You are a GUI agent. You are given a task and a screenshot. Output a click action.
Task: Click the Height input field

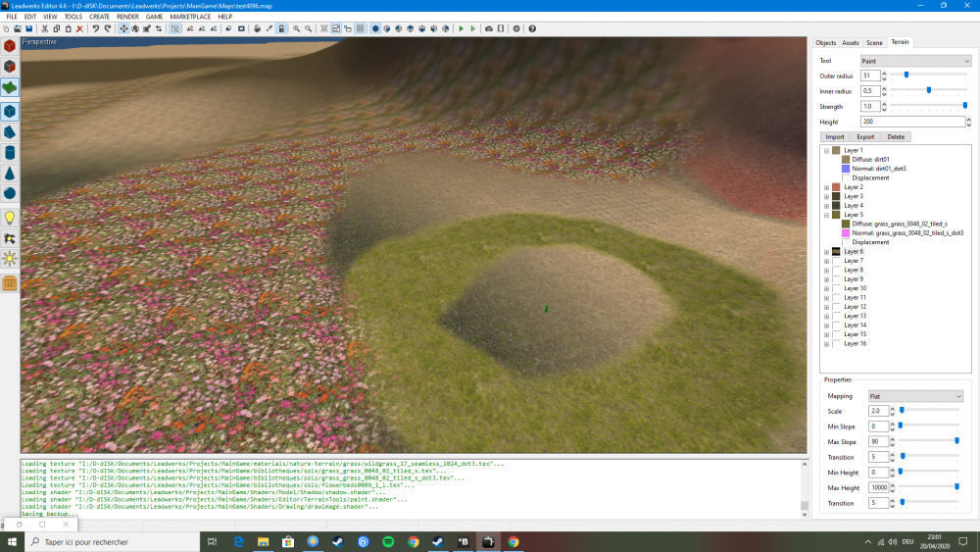coord(911,122)
